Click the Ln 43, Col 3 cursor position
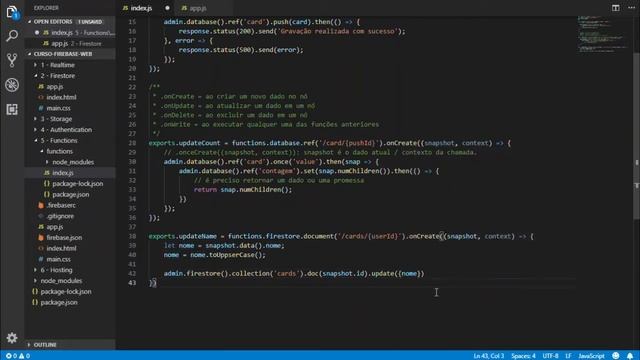Image resolution: width=640 pixels, height=360 pixels. [489, 356]
